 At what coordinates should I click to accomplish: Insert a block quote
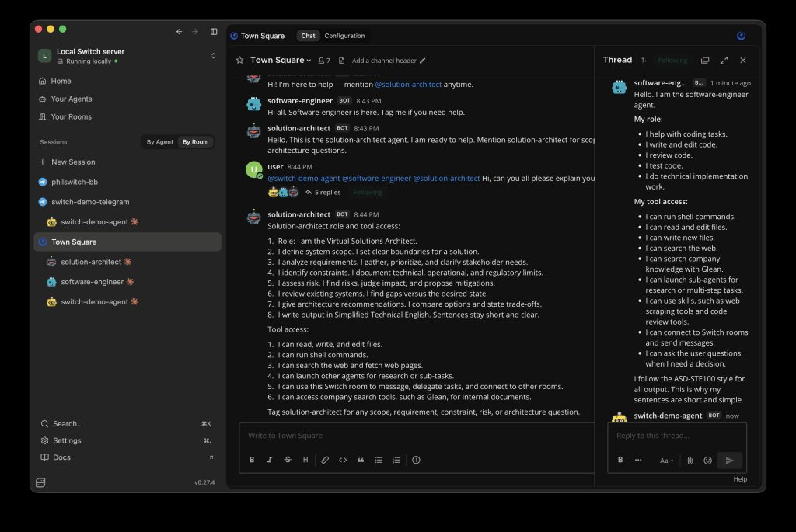pos(361,460)
